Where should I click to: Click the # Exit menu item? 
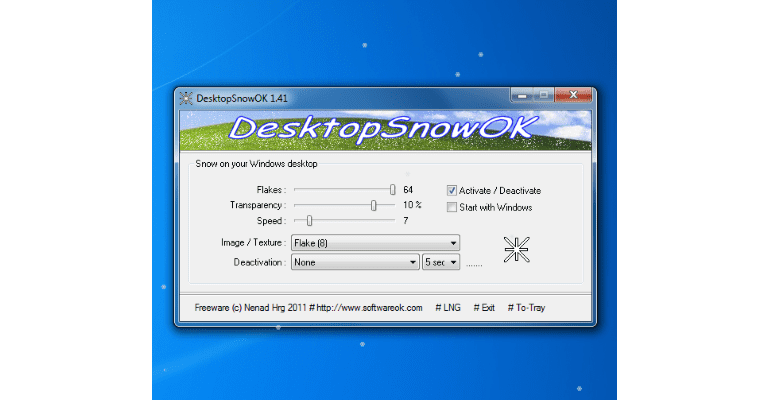point(484,308)
